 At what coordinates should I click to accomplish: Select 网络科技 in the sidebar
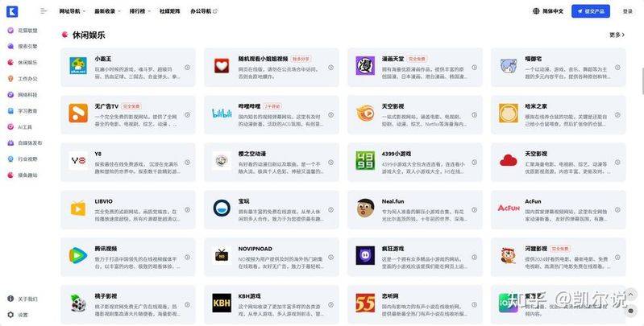click(x=23, y=95)
